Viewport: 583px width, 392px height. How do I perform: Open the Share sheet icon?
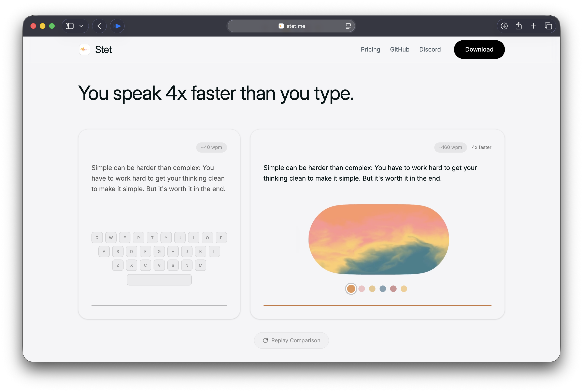pyautogui.click(x=518, y=26)
